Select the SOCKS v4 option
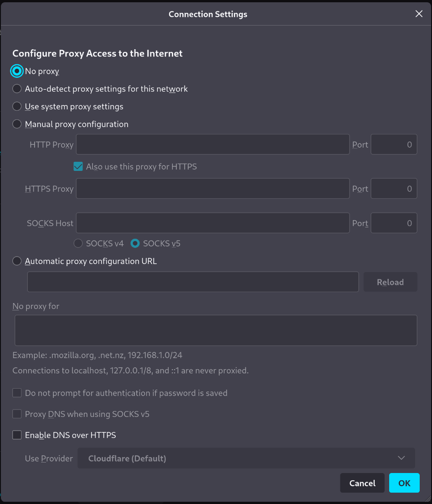 tap(78, 243)
